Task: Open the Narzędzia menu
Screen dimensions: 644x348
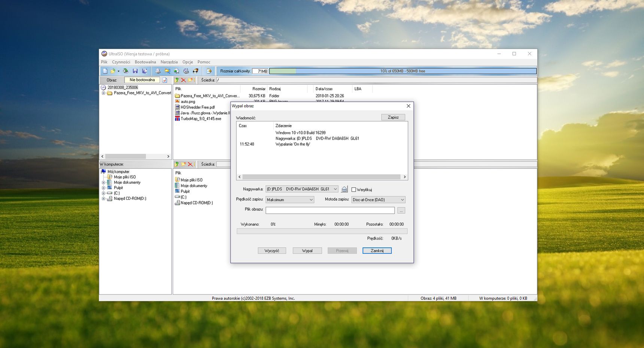Action: [169, 62]
